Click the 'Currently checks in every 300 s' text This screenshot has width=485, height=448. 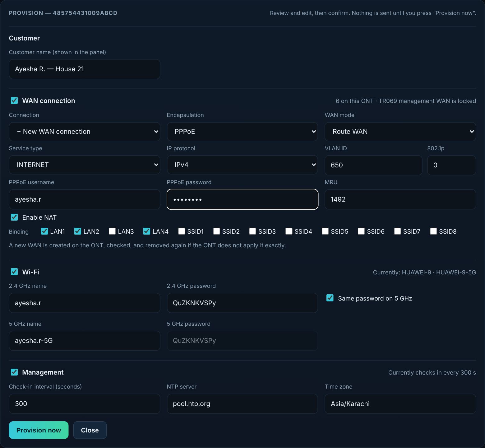coord(432,372)
